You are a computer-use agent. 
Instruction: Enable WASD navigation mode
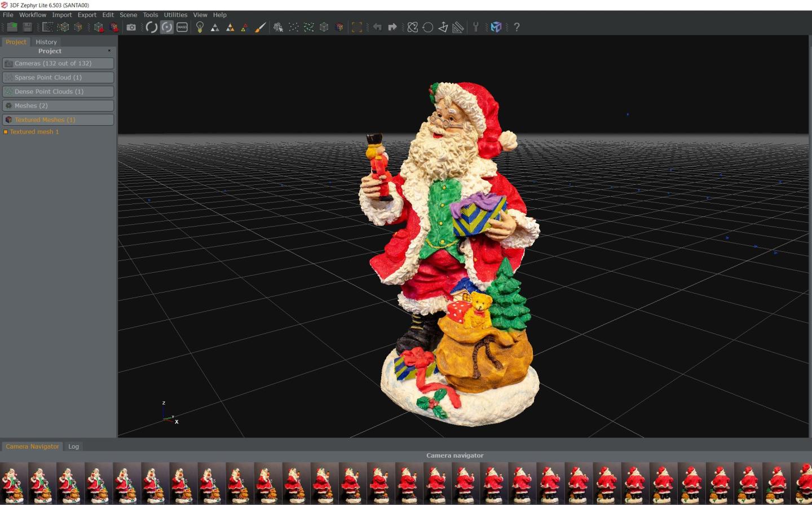pos(182,27)
